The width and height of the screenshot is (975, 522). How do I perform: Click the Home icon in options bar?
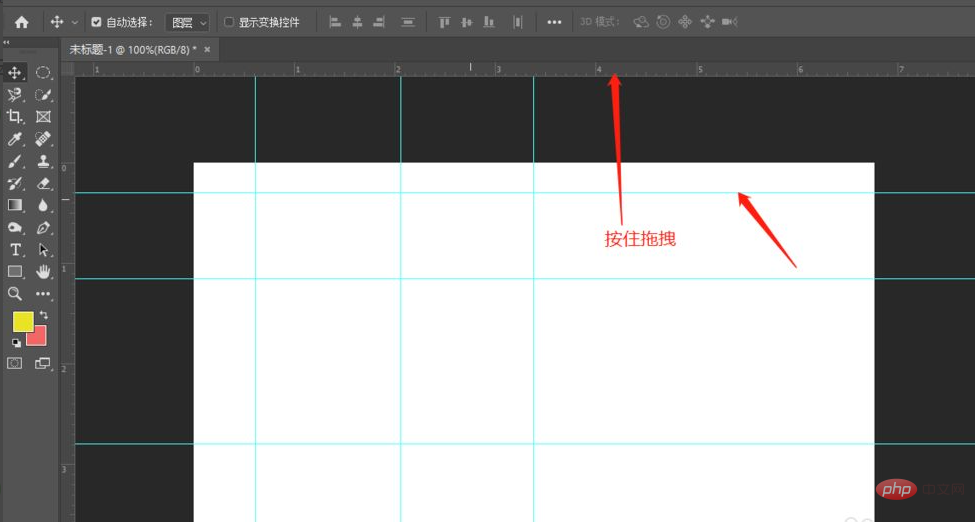pos(22,22)
